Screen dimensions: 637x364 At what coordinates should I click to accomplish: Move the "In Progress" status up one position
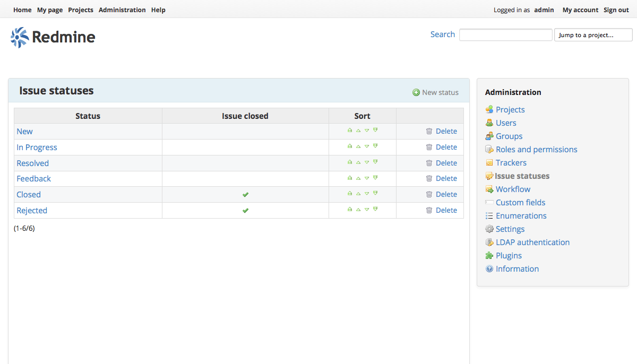click(x=357, y=145)
